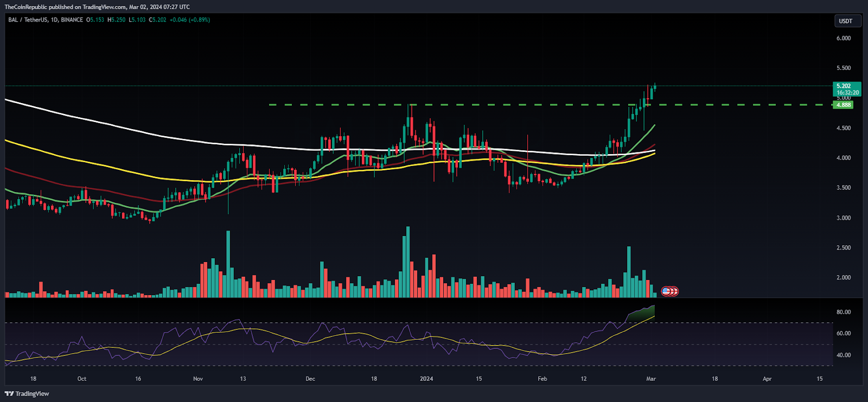
Task: Click the +0.046 (+0.89%) change value
Action: [x=190, y=20]
